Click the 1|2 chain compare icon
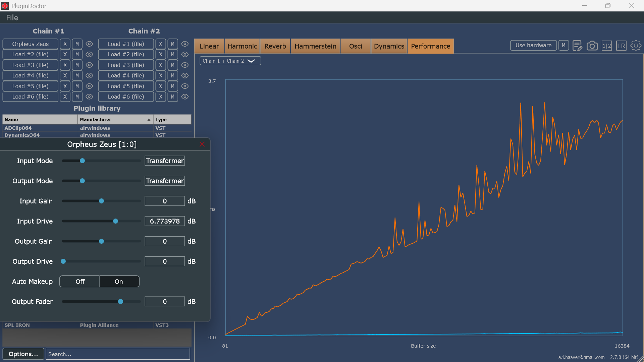 606,46
